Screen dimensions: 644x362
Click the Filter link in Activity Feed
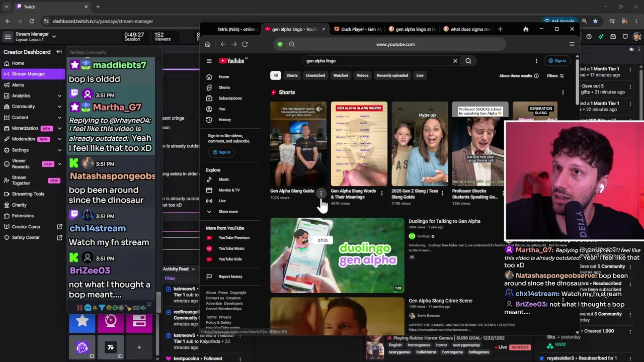[x=170, y=279]
